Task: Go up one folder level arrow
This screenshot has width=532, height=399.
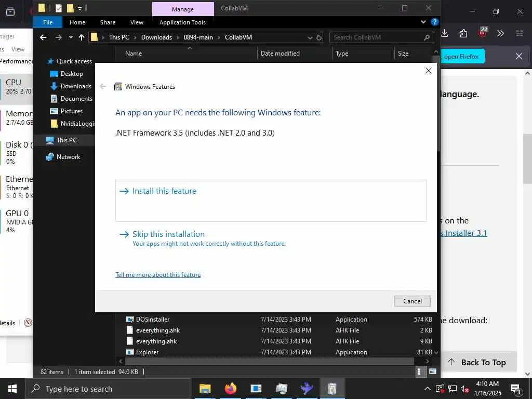Action: (x=82, y=37)
